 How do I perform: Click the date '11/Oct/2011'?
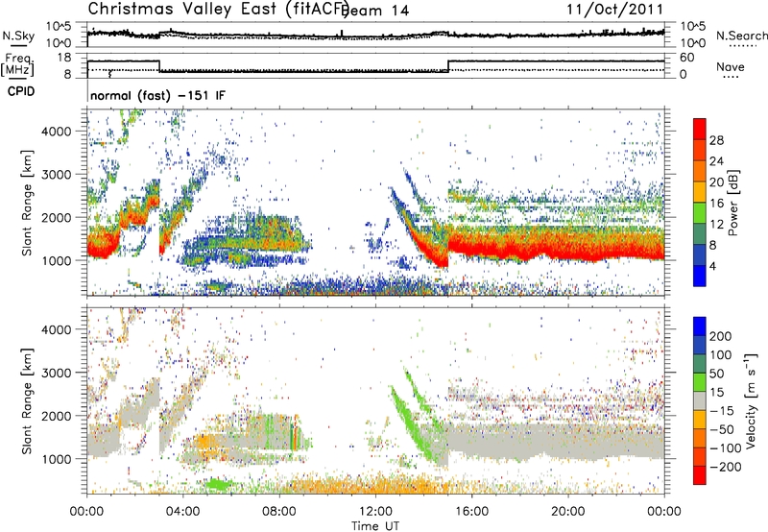click(614, 10)
